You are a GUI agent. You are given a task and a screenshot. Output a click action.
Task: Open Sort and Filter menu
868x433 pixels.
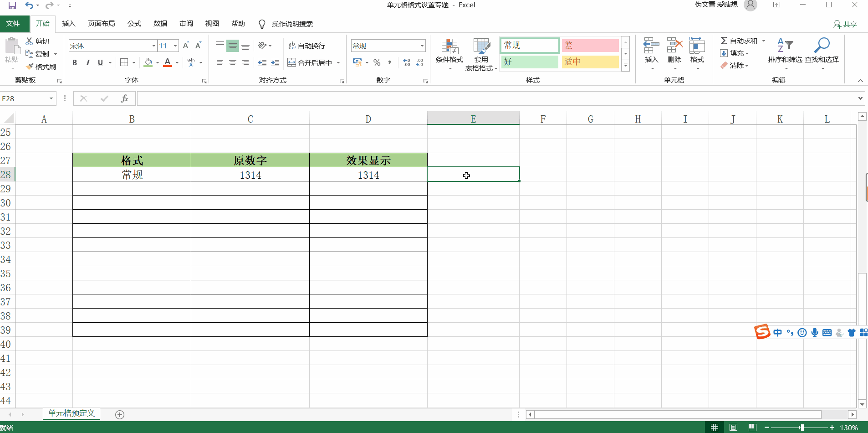[x=785, y=54]
